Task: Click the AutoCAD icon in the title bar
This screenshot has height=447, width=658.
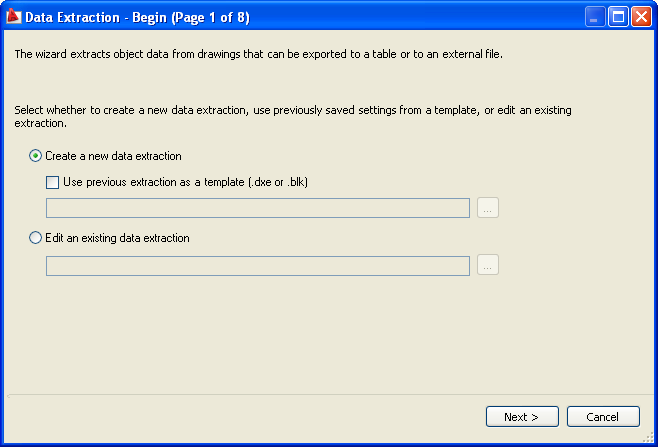Action: pyautogui.click(x=13, y=16)
